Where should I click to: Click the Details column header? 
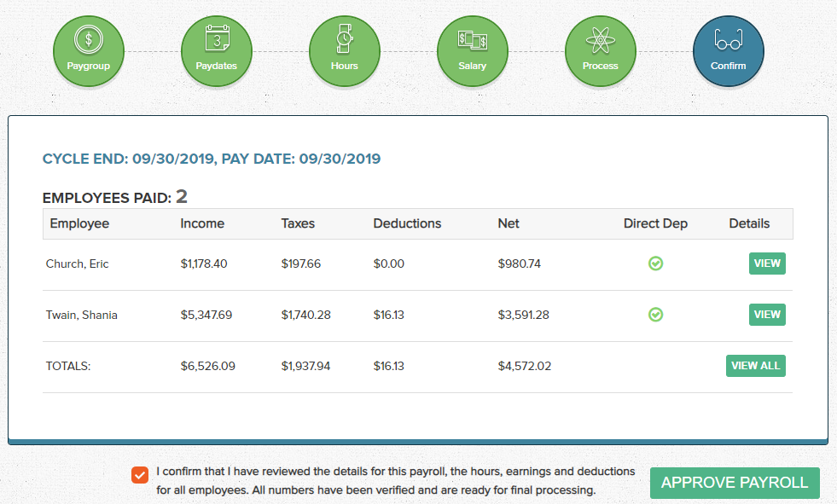[749, 223]
